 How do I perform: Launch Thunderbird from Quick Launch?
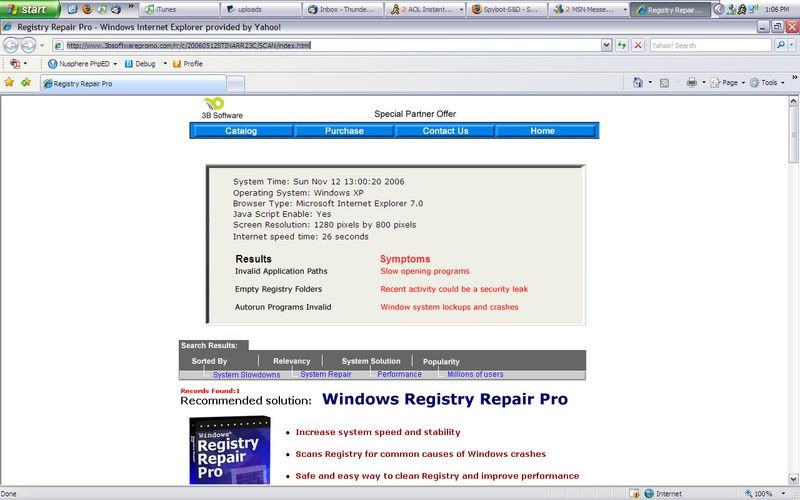click(x=116, y=9)
